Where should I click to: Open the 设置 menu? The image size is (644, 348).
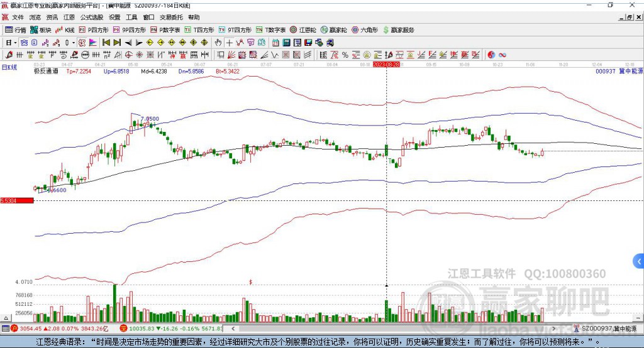(114, 17)
